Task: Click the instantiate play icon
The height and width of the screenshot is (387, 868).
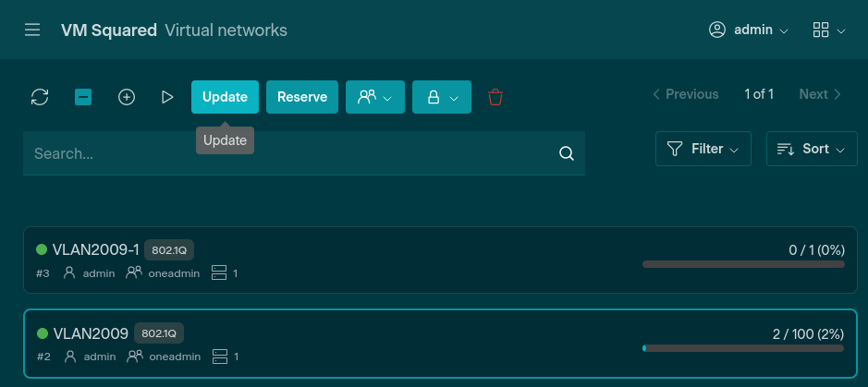Action: [x=167, y=97]
